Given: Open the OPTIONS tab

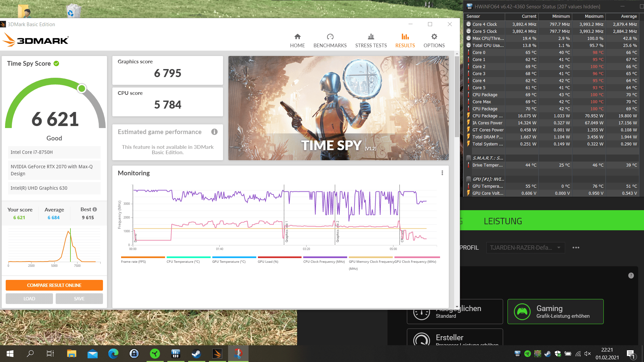Looking at the screenshot, I should click(x=434, y=41).
